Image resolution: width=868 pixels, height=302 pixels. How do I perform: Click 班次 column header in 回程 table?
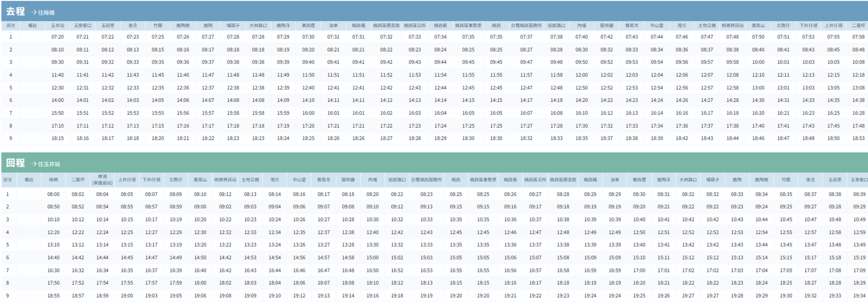pyautogui.click(x=7, y=180)
